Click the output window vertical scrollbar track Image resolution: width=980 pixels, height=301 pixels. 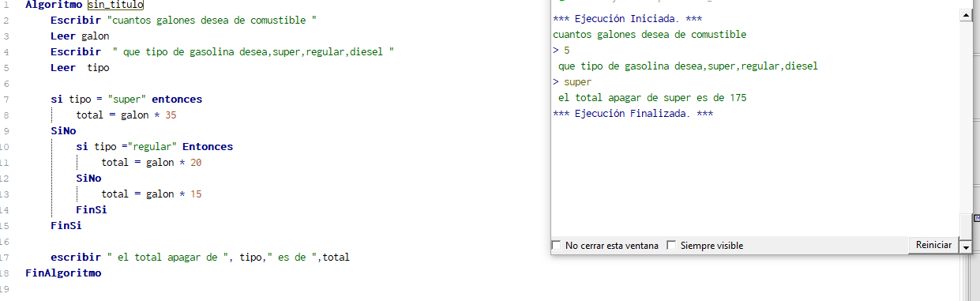click(965, 126)
